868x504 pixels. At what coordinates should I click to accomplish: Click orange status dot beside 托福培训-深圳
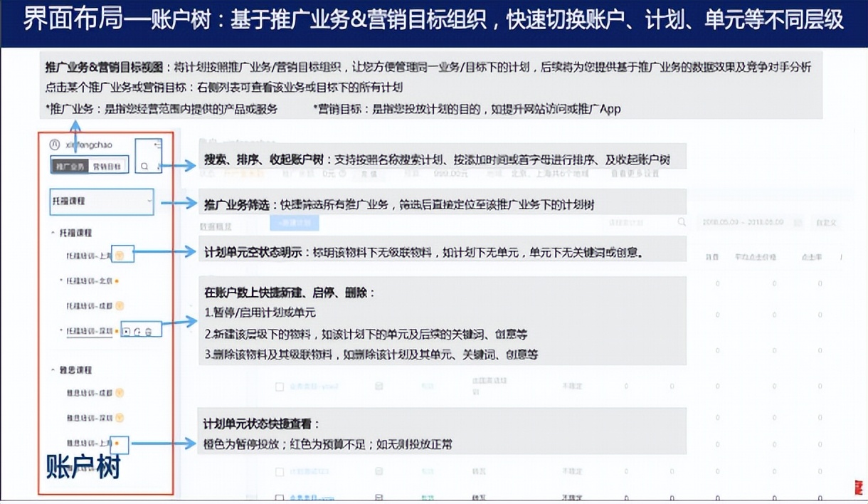(117, 332)
